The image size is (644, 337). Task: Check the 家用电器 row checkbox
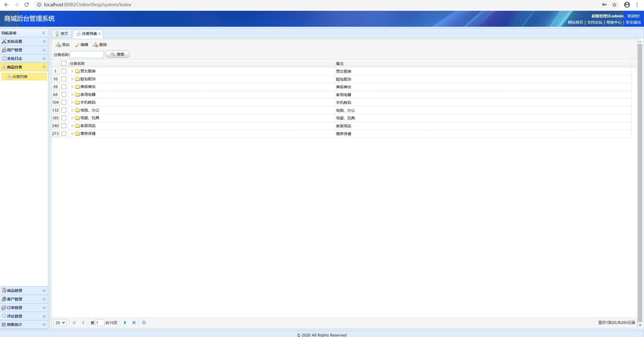click(x=64, y=95)
